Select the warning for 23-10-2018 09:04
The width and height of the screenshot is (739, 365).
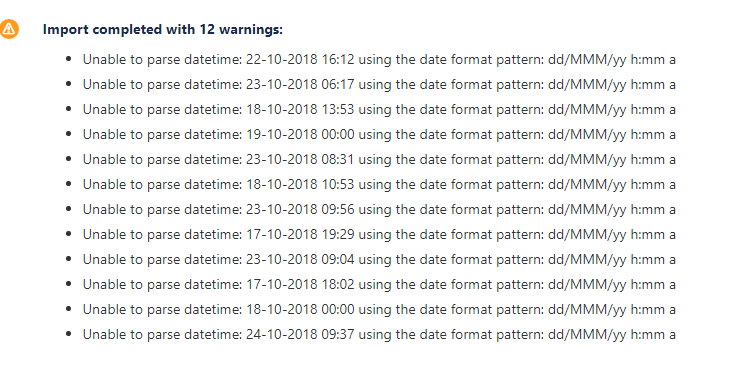(379, 259)
